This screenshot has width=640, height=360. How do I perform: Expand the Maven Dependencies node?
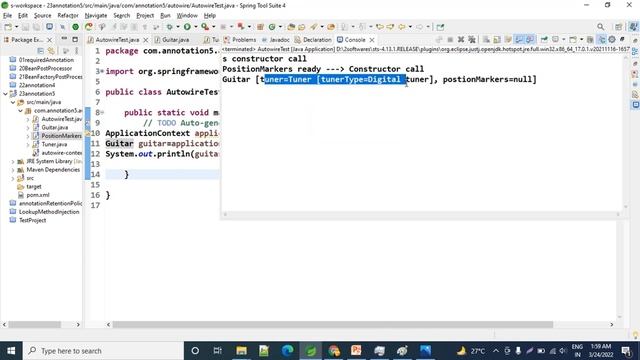13,170
